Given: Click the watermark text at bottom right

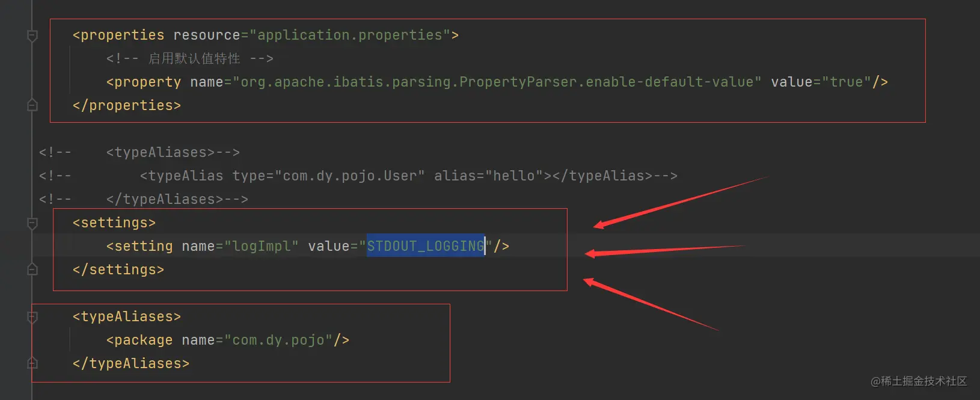Looking at the screenshot, I should point(919,381).
